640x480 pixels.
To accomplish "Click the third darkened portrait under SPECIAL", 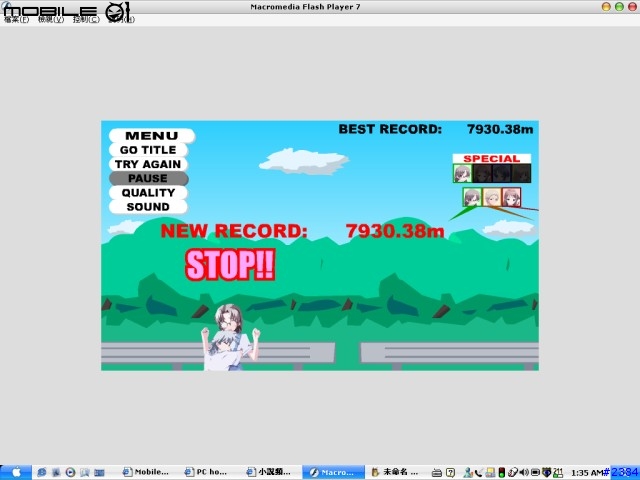I will [x=502, y=173].
